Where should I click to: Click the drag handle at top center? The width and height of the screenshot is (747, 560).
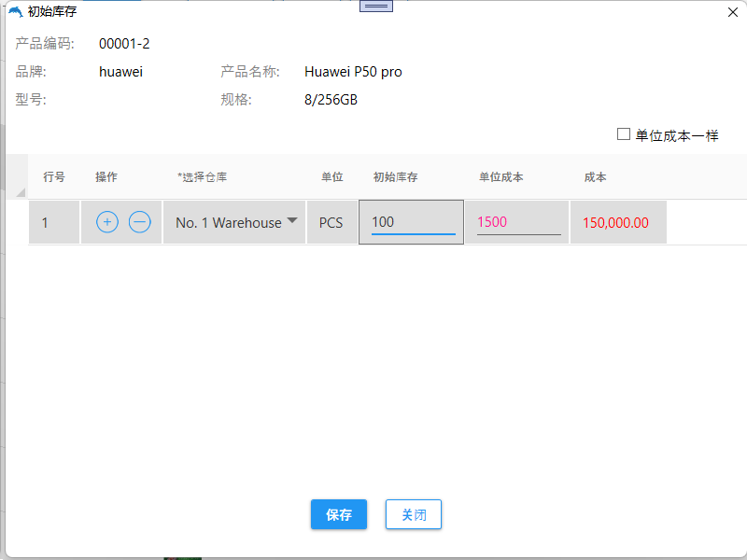click(x=376, y=6)
